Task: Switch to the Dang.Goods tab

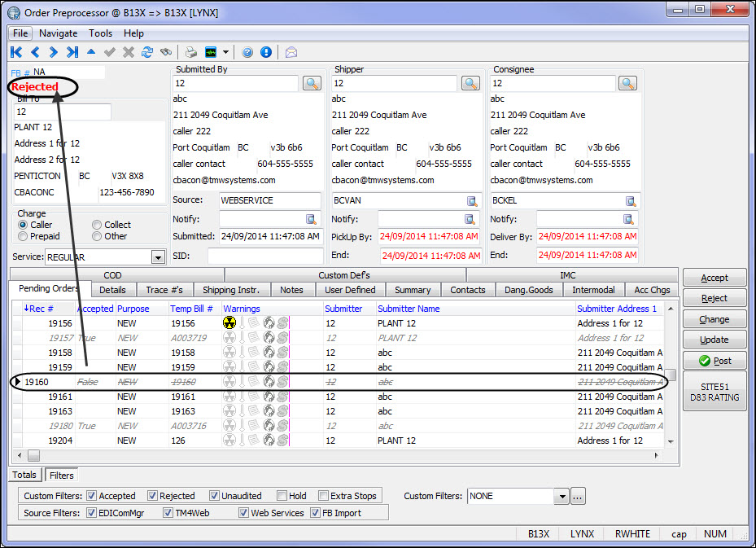Action: click(x=528, y=290)
